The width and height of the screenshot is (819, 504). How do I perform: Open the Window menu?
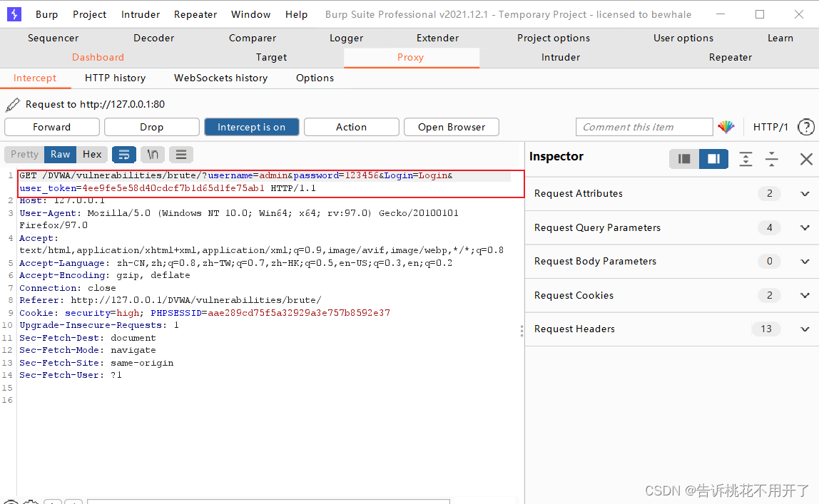click(250, 14)
